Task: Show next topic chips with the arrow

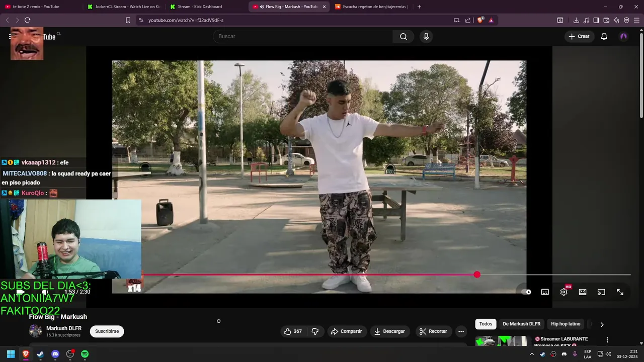Action: tap(602, 324)
